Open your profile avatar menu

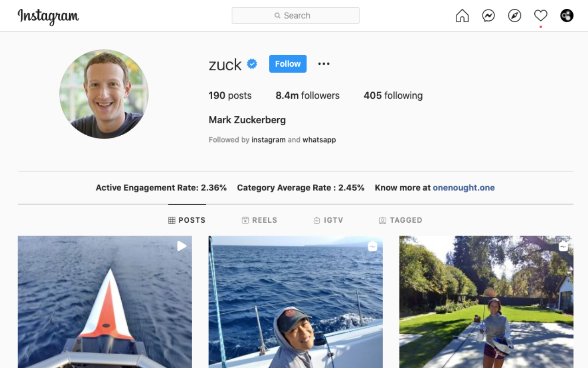click(x=567, y=16)
